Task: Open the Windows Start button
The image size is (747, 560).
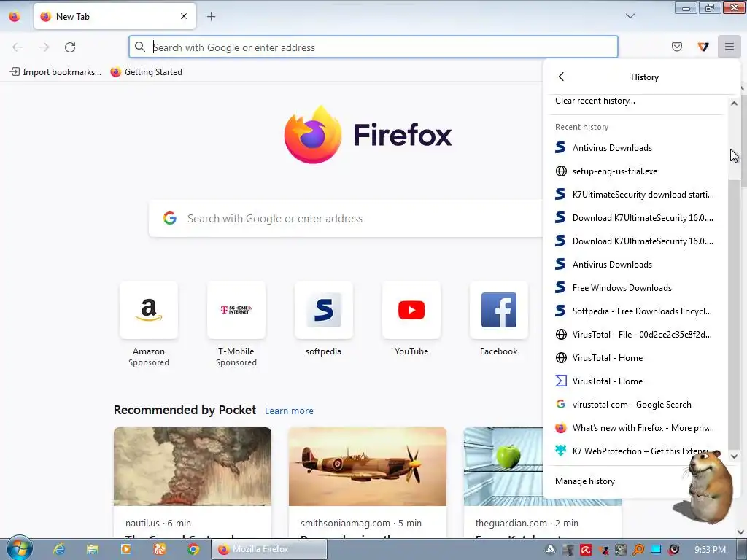Action: pyautogui.click(x=19, y=548)
